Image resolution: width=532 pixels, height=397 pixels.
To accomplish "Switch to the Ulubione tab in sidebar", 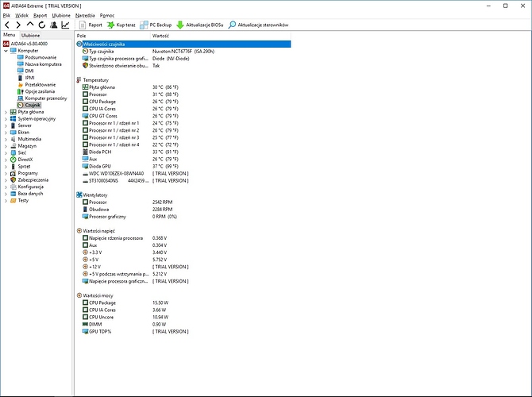I will click(30, 35).
